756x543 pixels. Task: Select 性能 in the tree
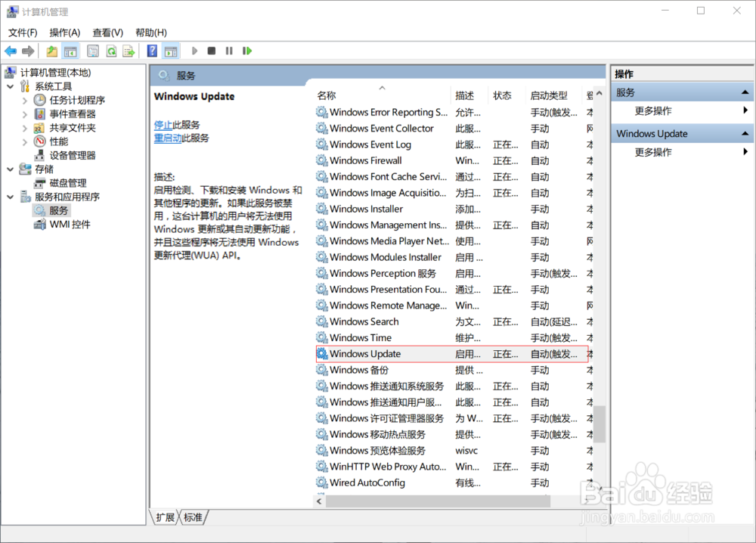[59, 141]
